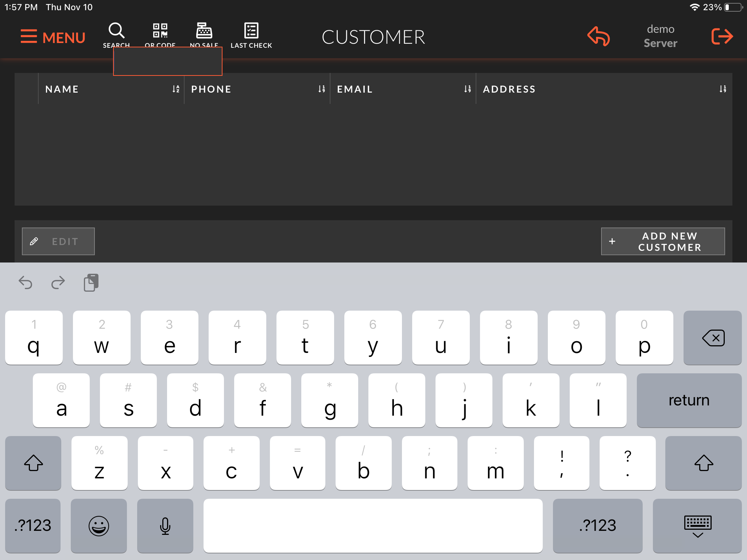Click Add New Customer button
This screenshot has height=560, width=747.
point(663,241)
